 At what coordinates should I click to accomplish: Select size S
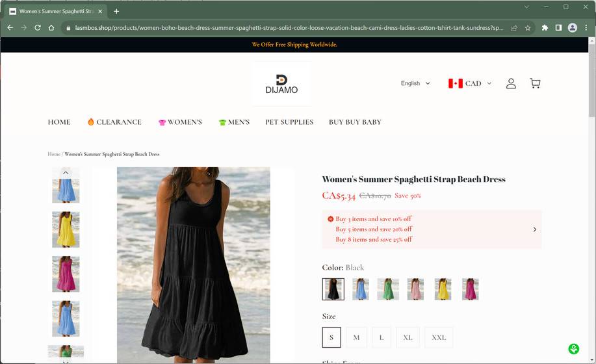pos(331,337)
